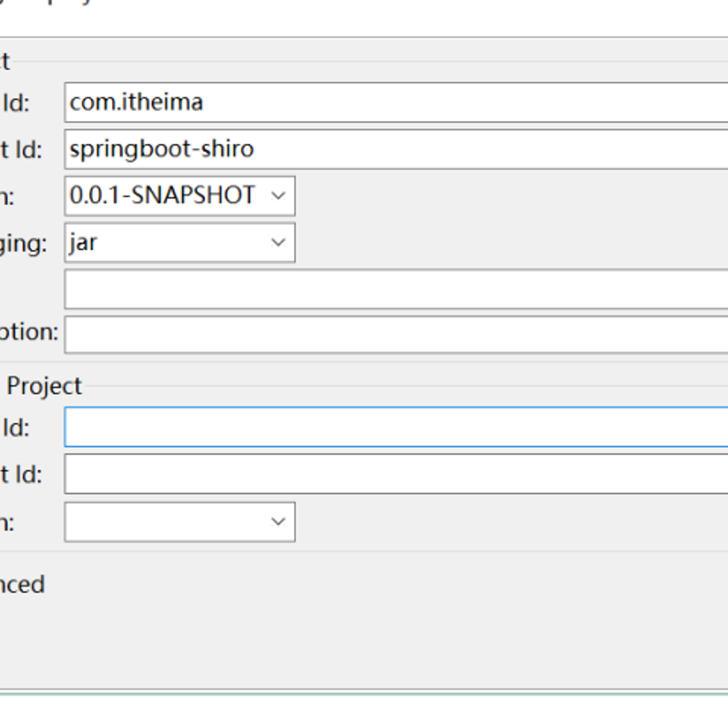728x705 pixels.
Task: Click the jar text in Packaging combo
Action: point(83,243)
